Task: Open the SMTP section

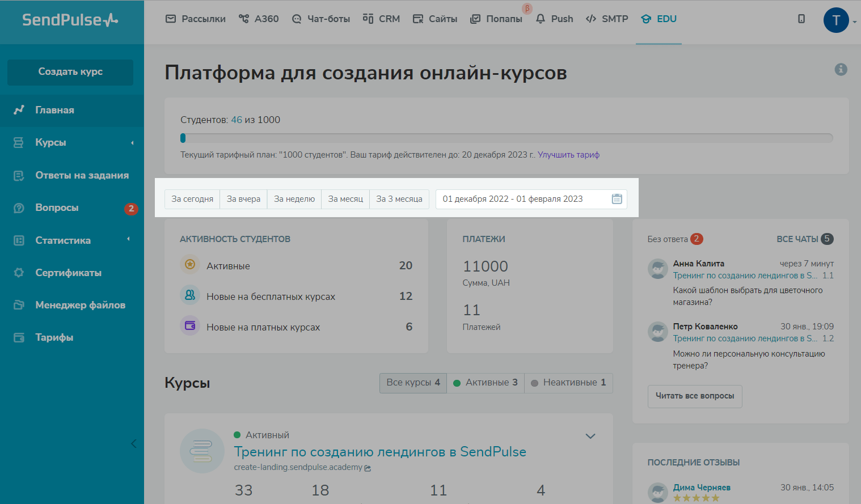Action: (x=607, y=19)
